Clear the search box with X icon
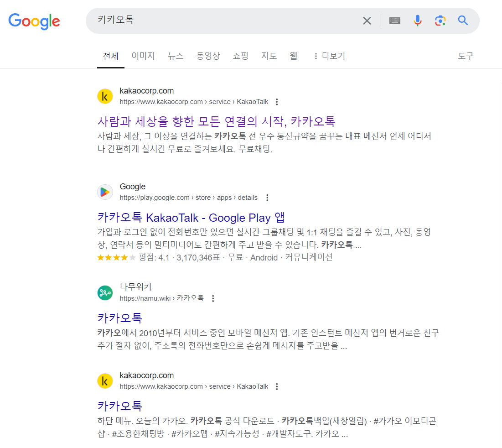This screenshot has height=448, width=502. point(367,21)
